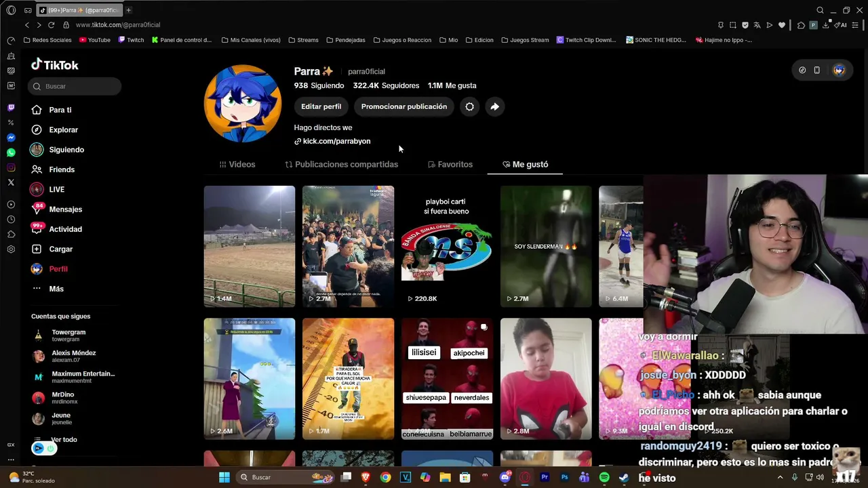This screenshot has width=868, height=488.
Task: Open browser extensions cube icon
Action: (801, 25)
